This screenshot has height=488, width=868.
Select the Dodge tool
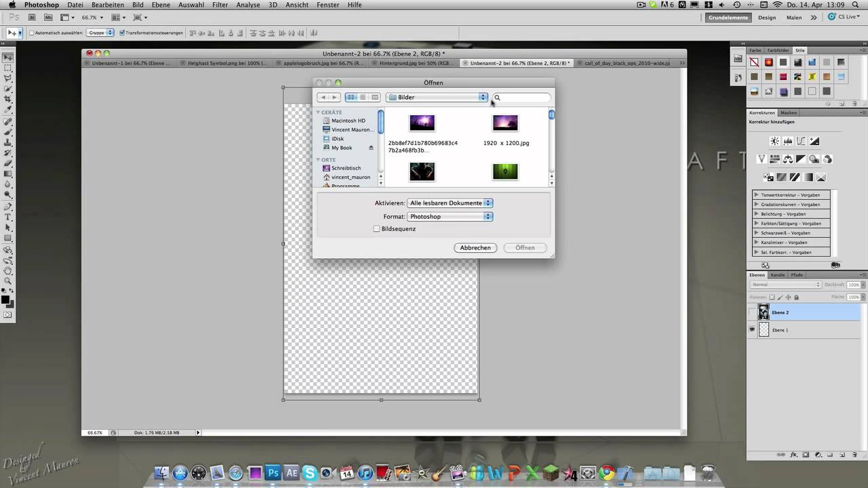click(8, 194)
